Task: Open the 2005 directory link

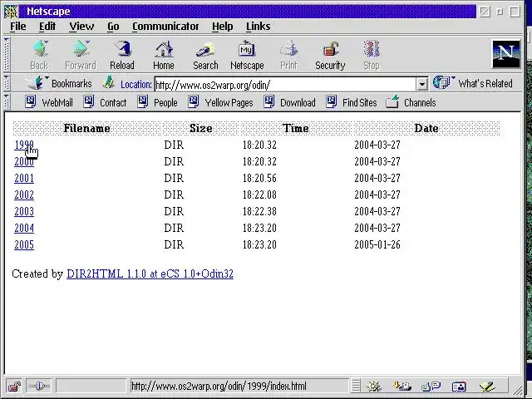Action: [x=24, y=244]
